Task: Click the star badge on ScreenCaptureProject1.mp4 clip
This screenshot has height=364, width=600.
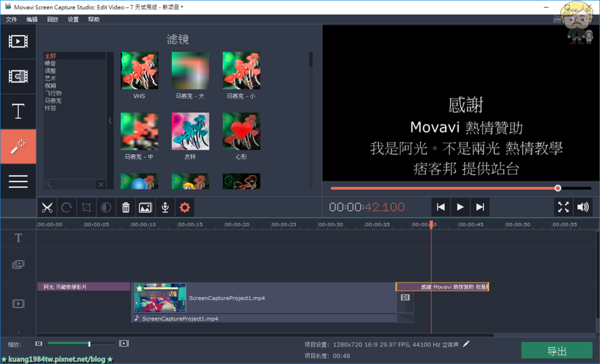Action: click(139, 289)
